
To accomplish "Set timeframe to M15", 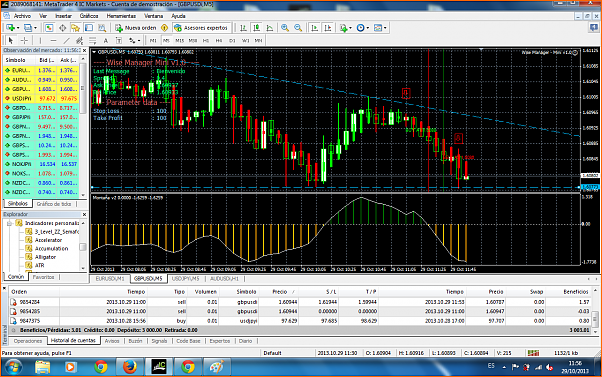I will (x=179, y=40).
